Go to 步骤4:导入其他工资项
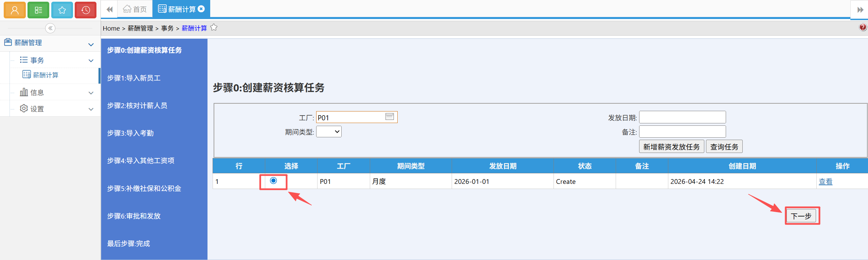Screen dimensions: 868x260 tap(141, 161)
